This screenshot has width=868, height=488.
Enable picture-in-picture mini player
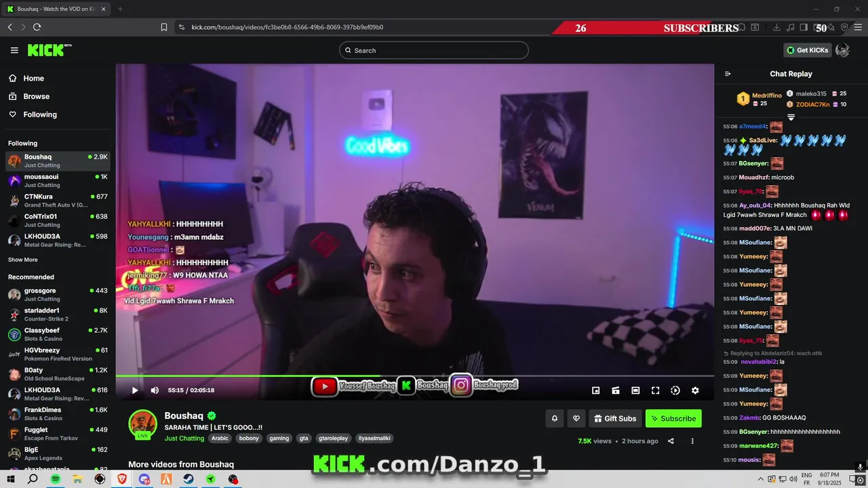595,390
